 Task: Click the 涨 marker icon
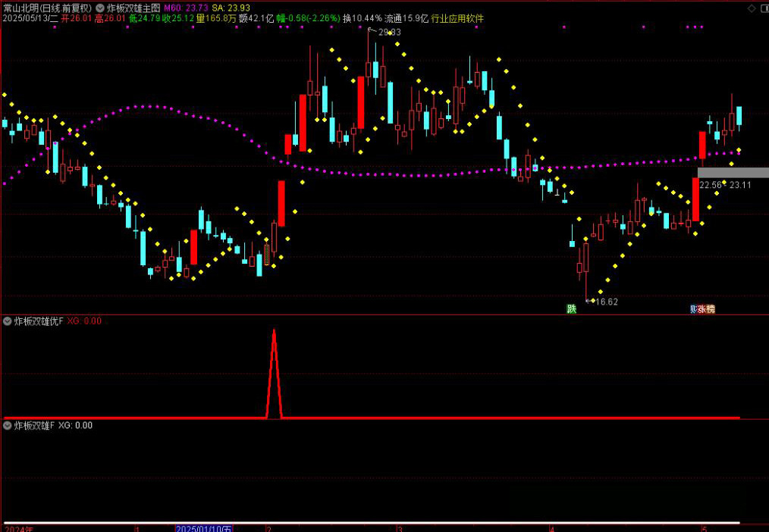[x=702, y=309]
